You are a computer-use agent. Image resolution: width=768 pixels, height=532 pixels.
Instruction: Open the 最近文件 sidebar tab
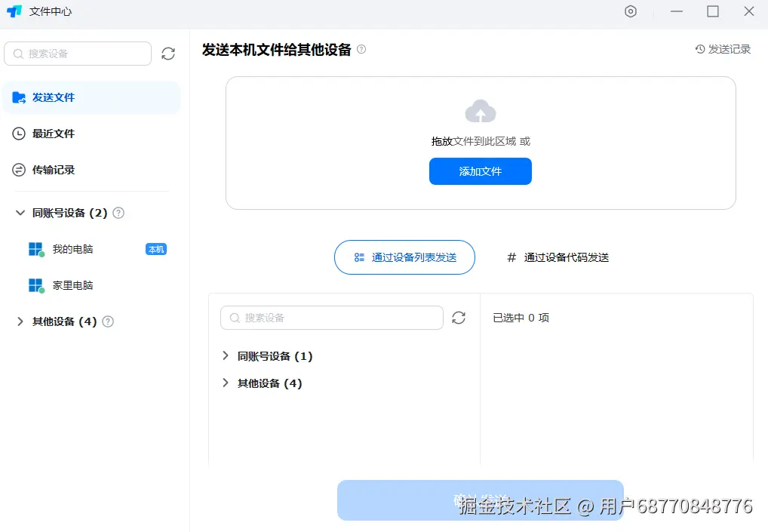pyautogui.click(x=91, y=134)
